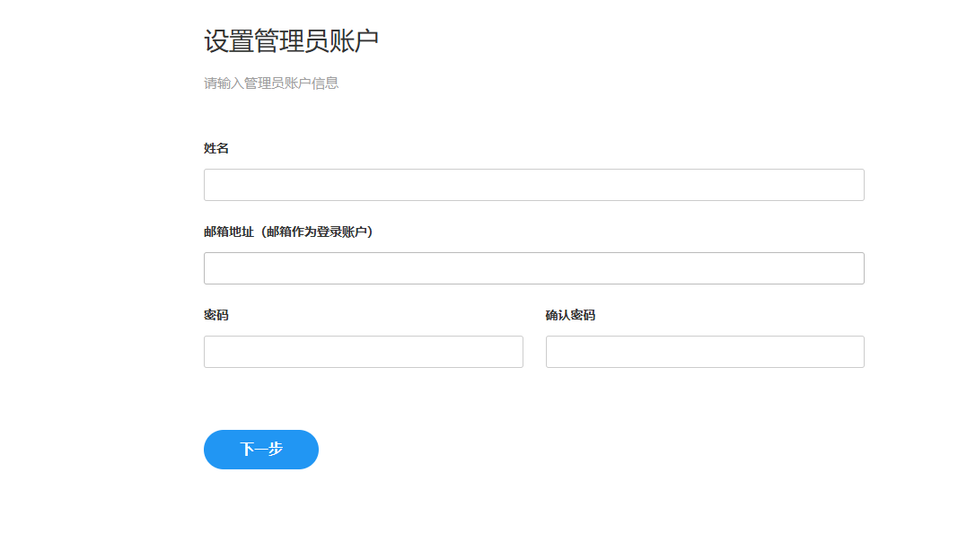The height and width of the screenshot is (560, 958).
Task: Click the 姓名 label text
Action: click(x=216, y=148)
